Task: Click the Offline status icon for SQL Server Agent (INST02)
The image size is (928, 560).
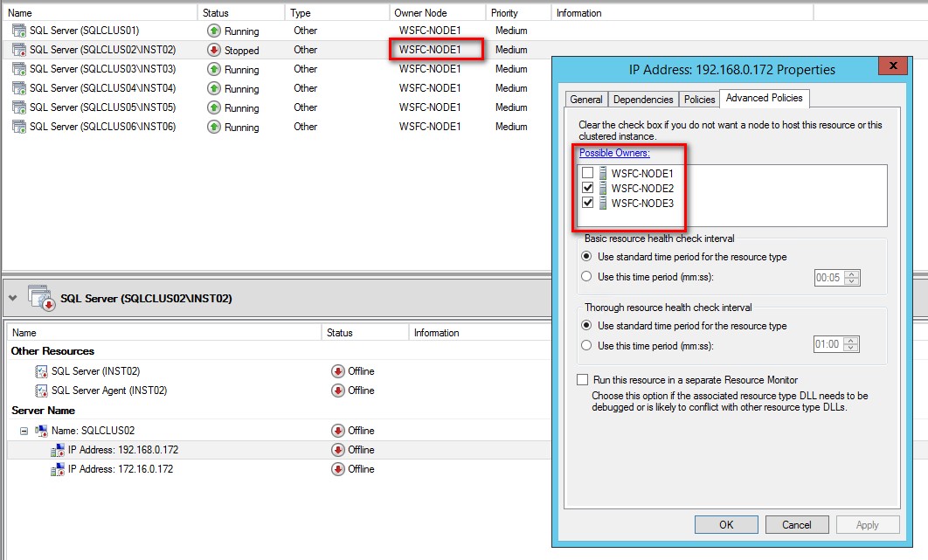Action: [338, 391]
